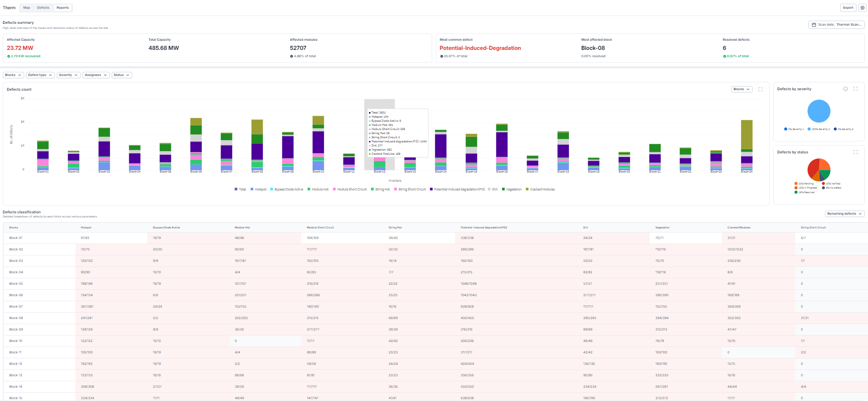Click the Vegetation column header
The width and height of the screenshot is (868, 401).
click(x=662, y=228)
